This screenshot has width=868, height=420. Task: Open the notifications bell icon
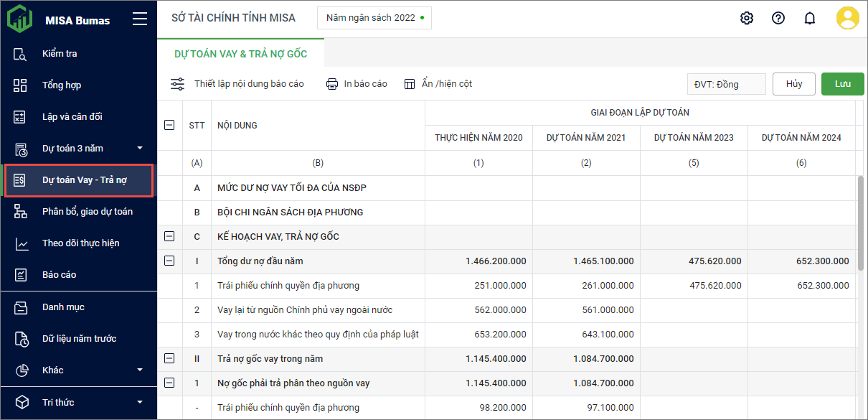click(x=810, y=18)
